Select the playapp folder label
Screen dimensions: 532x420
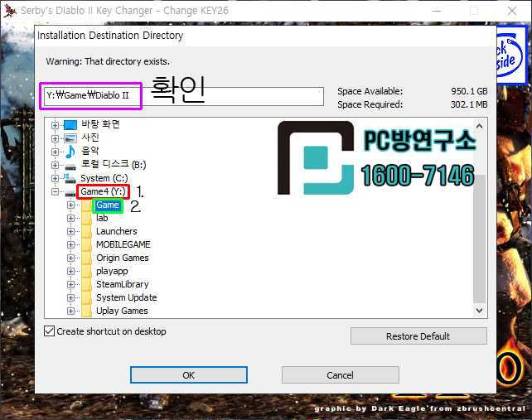pos(112,272)
